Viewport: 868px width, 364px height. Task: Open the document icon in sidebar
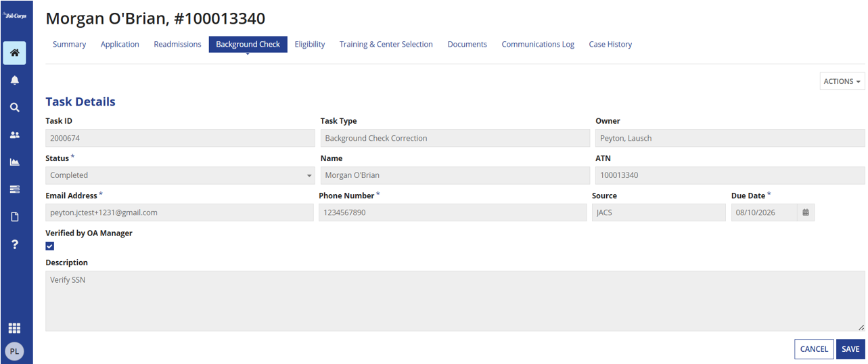coord(14,217)
